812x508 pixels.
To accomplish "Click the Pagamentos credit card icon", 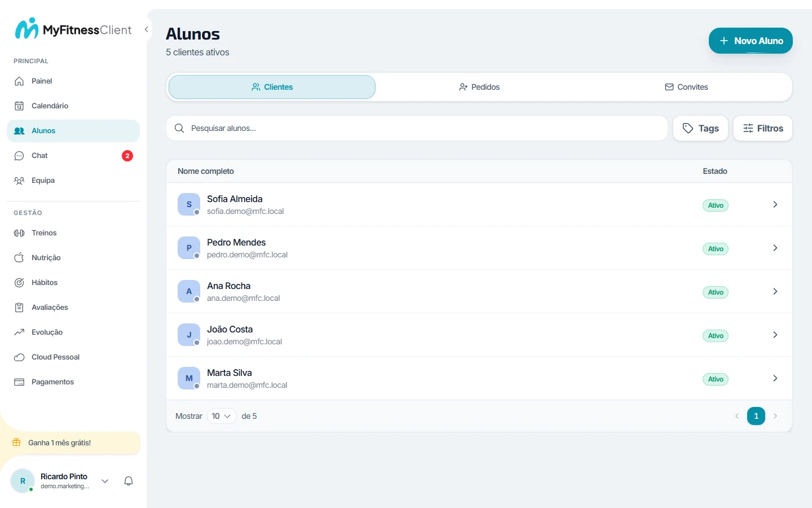I will (19, 382).
